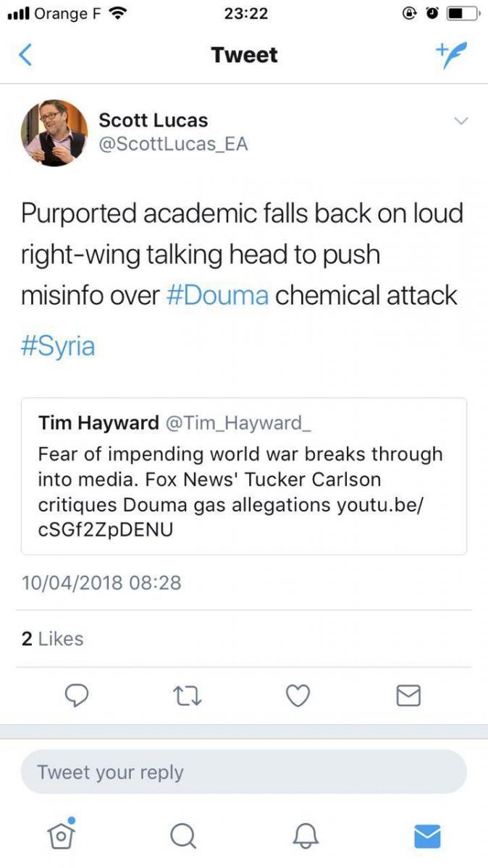488x868 pixels.
Task: Like the tweet with the heart icon
Action: [298, 695]
